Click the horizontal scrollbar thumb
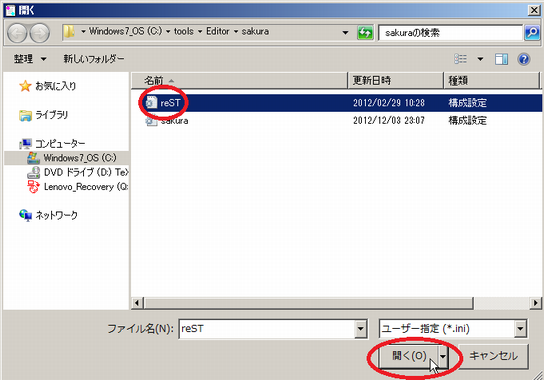 [308, 303]
